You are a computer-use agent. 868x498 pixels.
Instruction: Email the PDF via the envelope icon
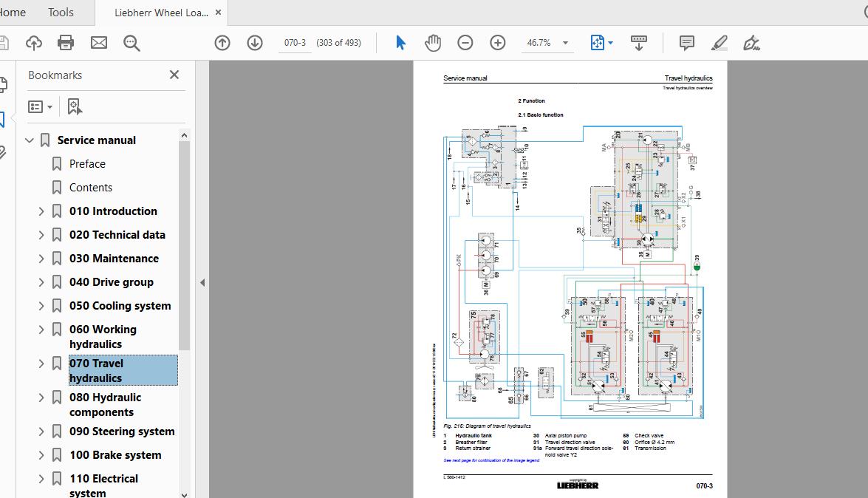tap(98, 42)
